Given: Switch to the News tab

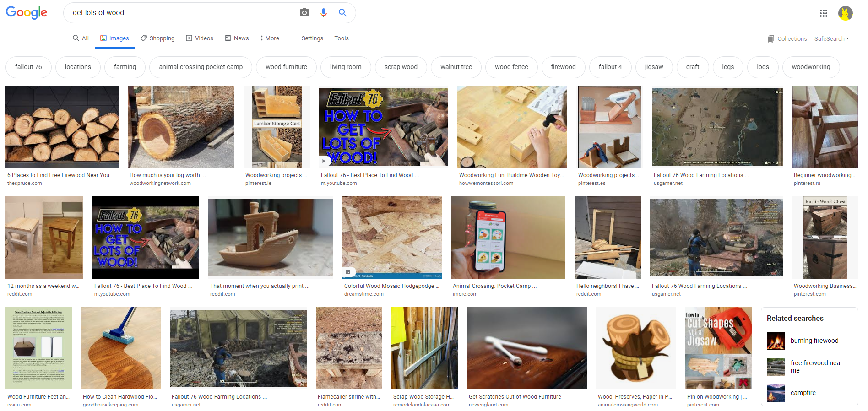Looking at the screenshot, I should click(x=237, y=38).
